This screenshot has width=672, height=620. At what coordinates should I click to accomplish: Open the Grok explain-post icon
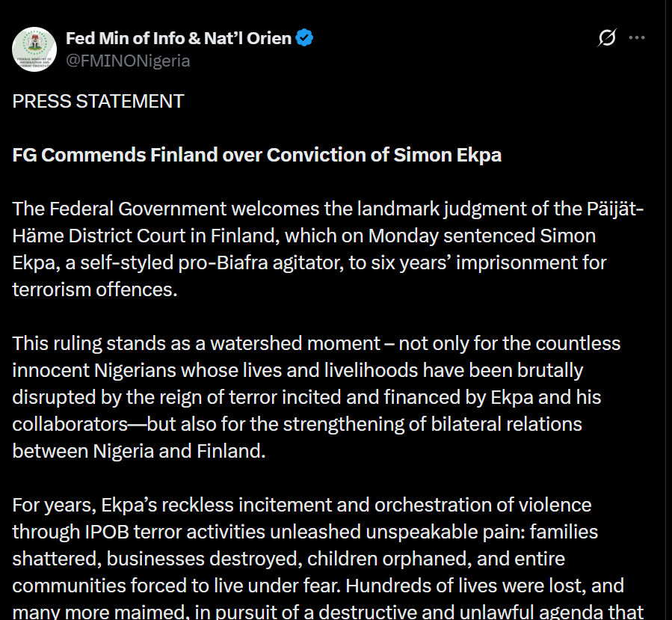click(607, 38)
